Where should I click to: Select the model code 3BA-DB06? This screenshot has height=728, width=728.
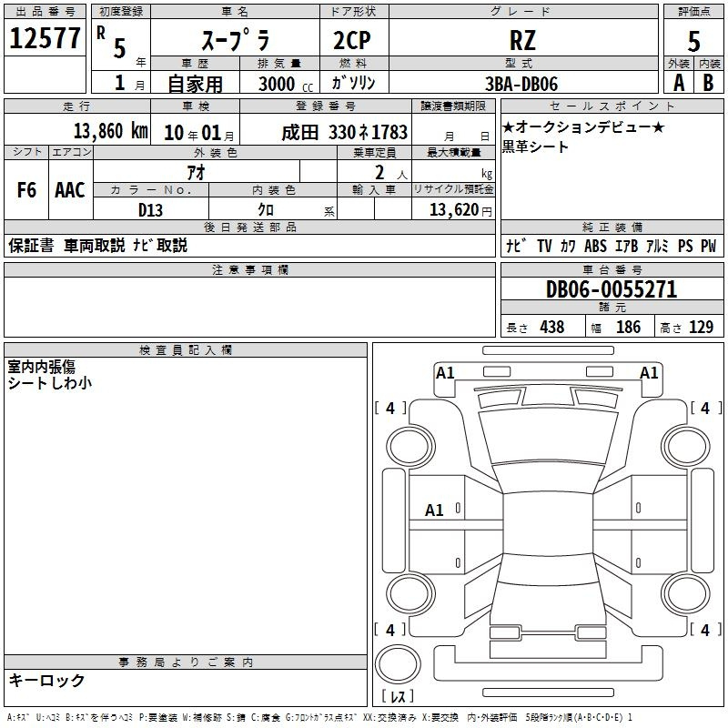pyautogui.click(x=521, y=84)
